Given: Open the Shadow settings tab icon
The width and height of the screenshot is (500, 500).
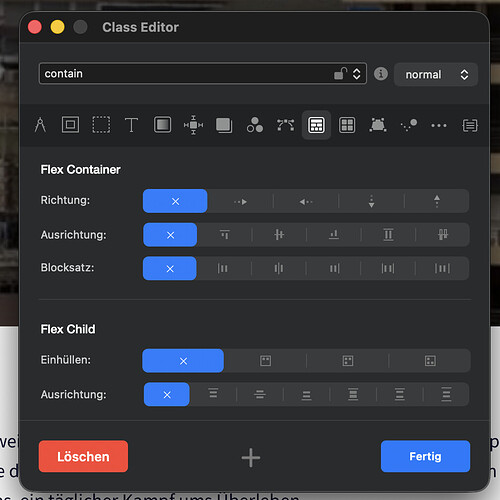Looking at the screenshot, I should (224, 125).
